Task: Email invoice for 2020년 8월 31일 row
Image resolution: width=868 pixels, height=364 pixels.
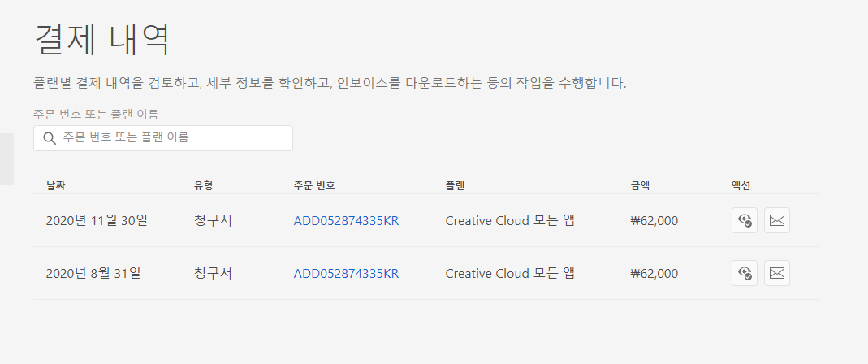Action: pos(777,273)
